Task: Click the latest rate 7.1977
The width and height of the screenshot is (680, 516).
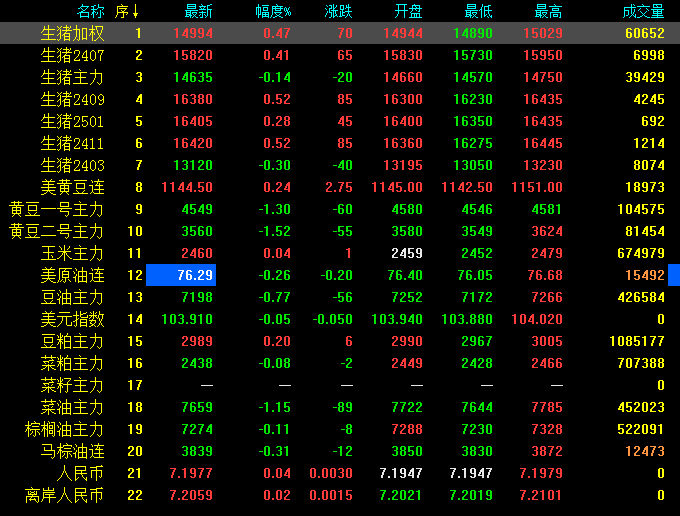Action: click(x=191, y=474)
